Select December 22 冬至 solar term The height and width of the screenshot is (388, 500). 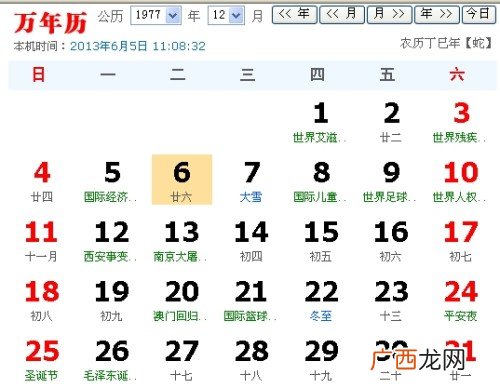tap(321, 301)
